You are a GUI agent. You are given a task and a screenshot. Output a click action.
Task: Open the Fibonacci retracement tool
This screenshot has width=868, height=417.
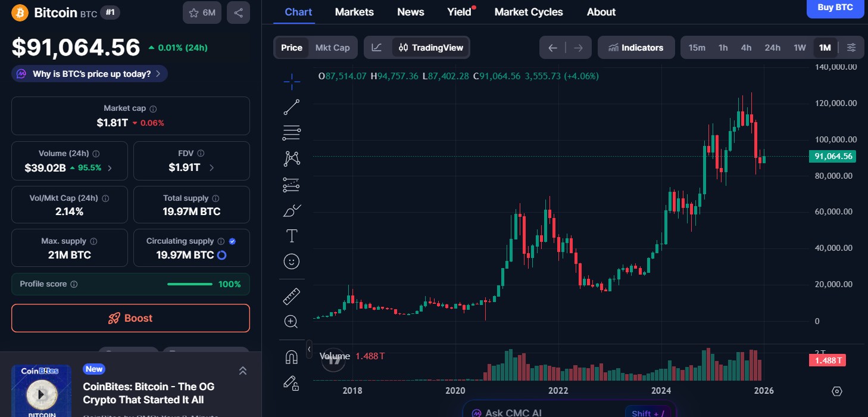291,133
